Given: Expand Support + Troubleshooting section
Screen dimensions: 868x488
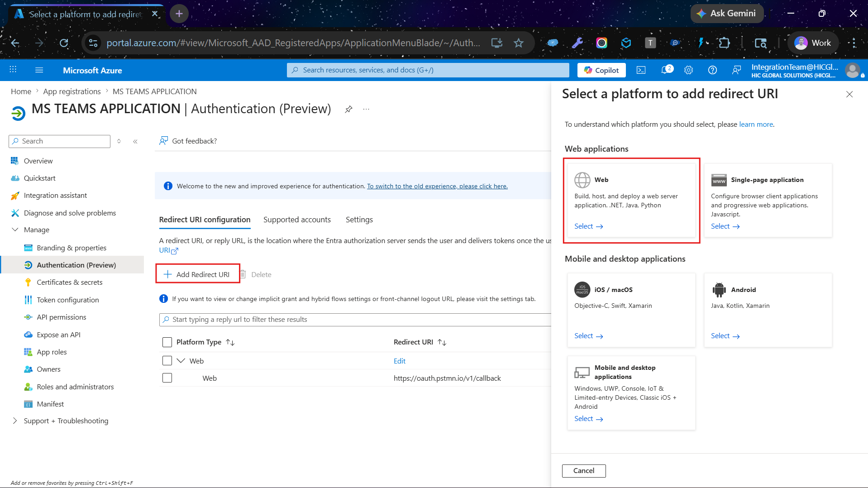Looking at the screenshot, I should pyautogui.click(x=15, y=421).
